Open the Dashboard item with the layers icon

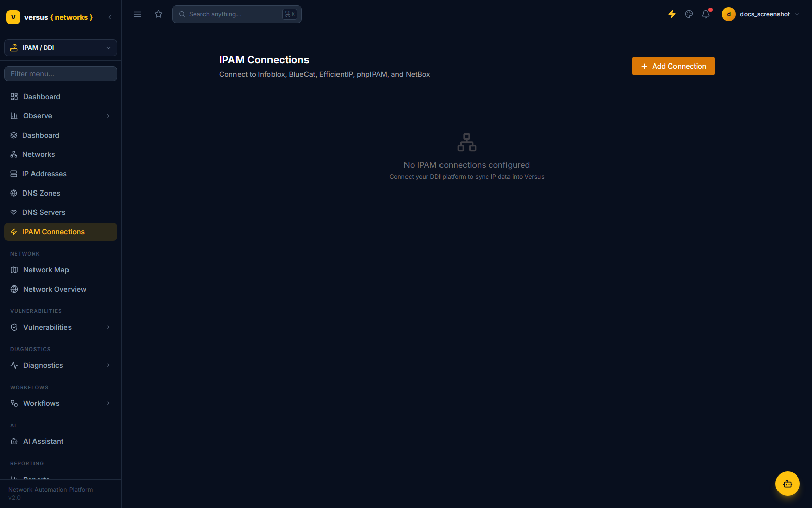pyautogui.click(x=60, y=135)
